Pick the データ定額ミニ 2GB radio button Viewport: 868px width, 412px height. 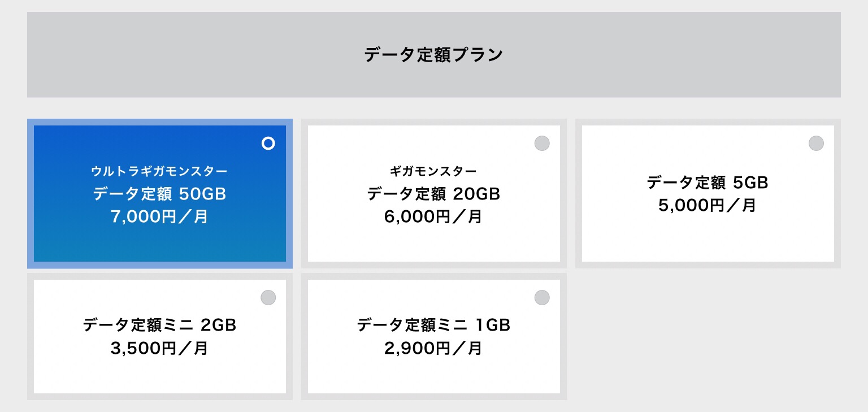coord(268,297)
